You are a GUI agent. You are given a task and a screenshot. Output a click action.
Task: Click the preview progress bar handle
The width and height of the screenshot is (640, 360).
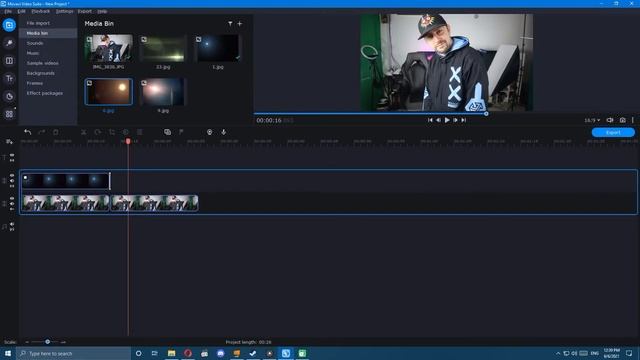point(486,113)
